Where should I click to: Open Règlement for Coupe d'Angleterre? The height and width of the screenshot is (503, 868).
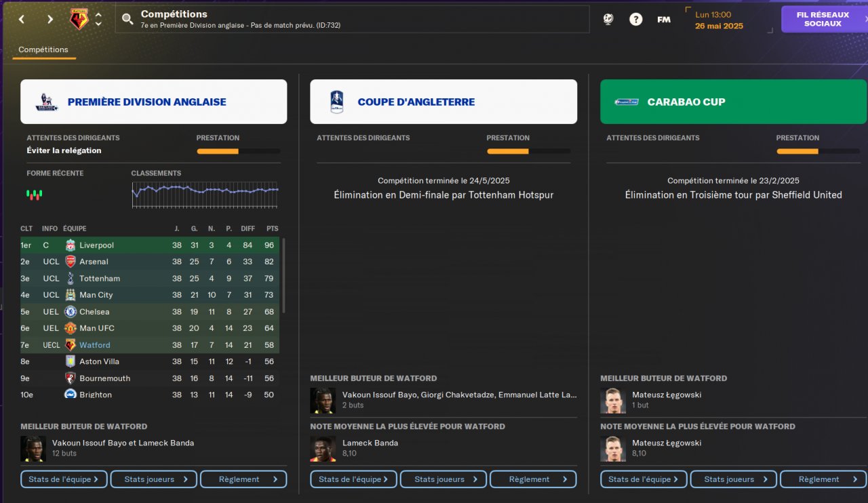coord(534,479)
